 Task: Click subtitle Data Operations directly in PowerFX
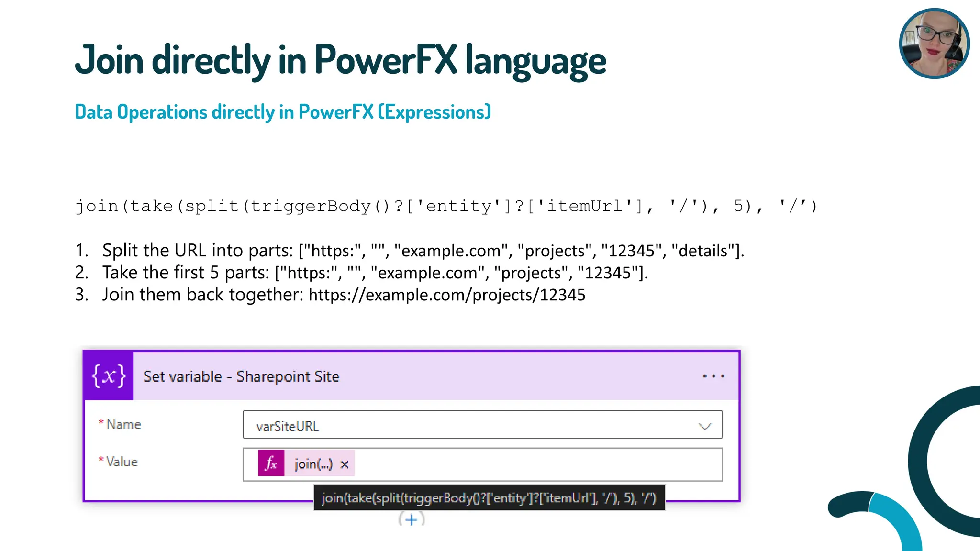pos(283,112)
